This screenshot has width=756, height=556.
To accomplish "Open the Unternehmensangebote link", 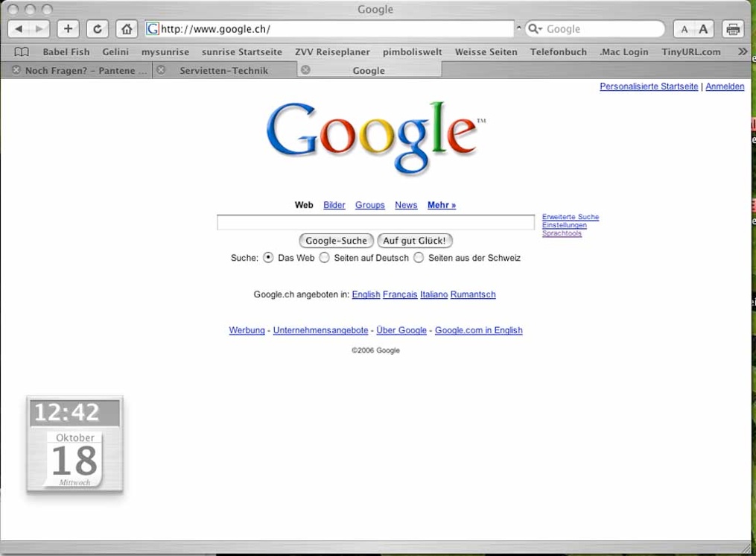I will pyautogui.click(x=320, y=330).
